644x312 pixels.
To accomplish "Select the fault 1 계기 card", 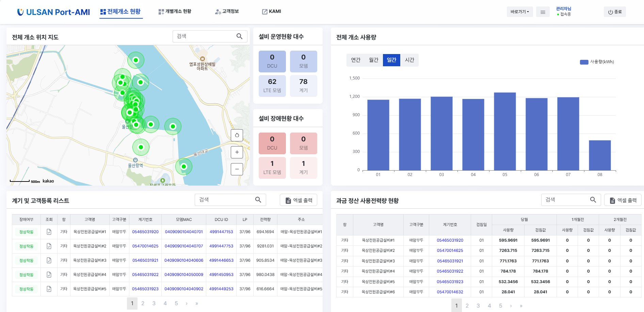I will (304, 168).
